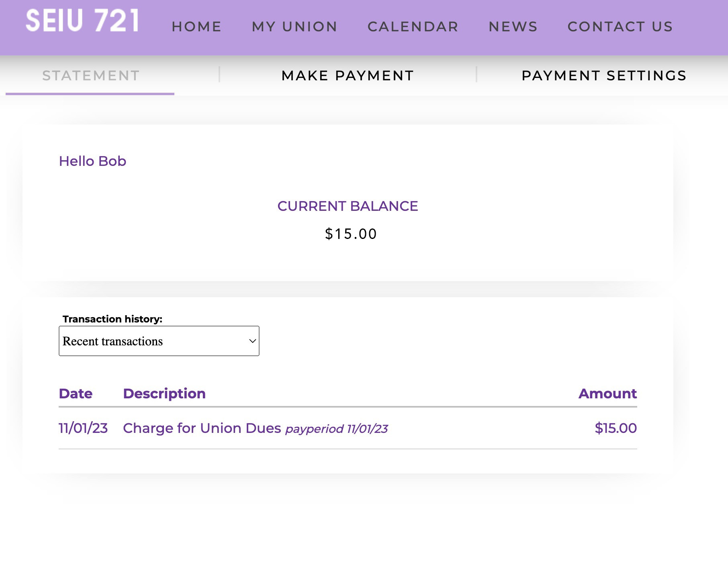Go to the HOME page
This screenshot has width=728, height=567.
pyautogui.click(x=196, y=27)
